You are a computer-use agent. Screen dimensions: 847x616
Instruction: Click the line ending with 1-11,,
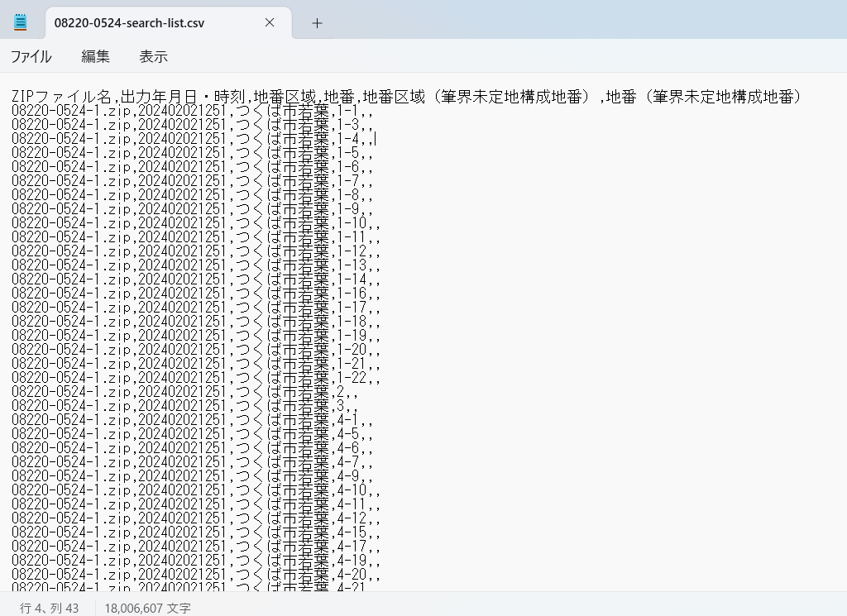coord(196,237)
